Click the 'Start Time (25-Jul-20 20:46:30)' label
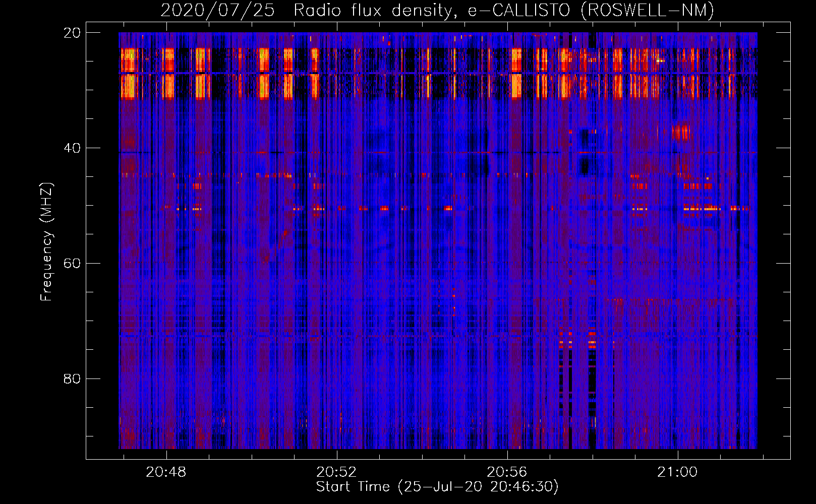This screenshot has height=504, width=816. (437, 487)
